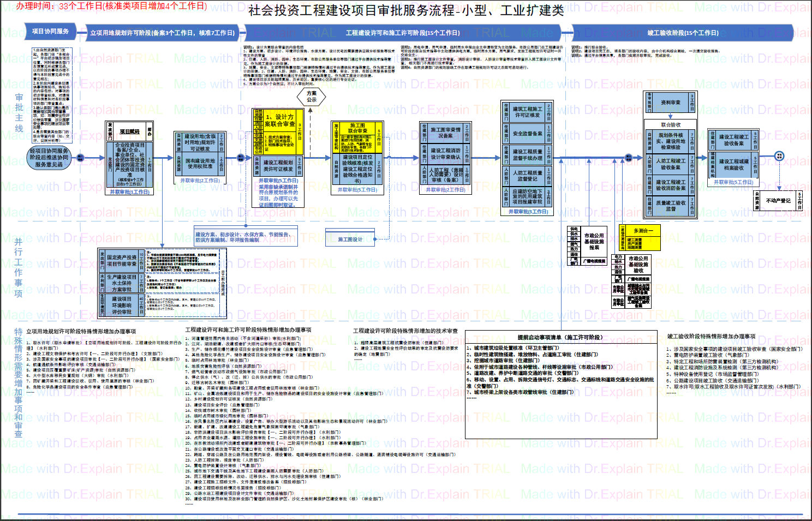This screenshot has width=812, height=521.
Task: Select the 立项用地规划许可阶段 stage header
Action: pos(162,33)
